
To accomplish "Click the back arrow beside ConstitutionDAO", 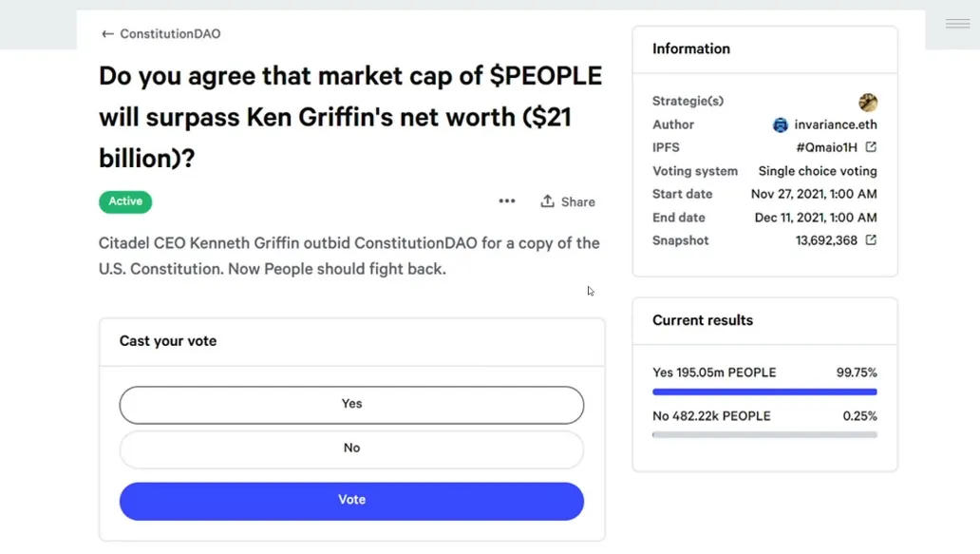I will (107, 34).
